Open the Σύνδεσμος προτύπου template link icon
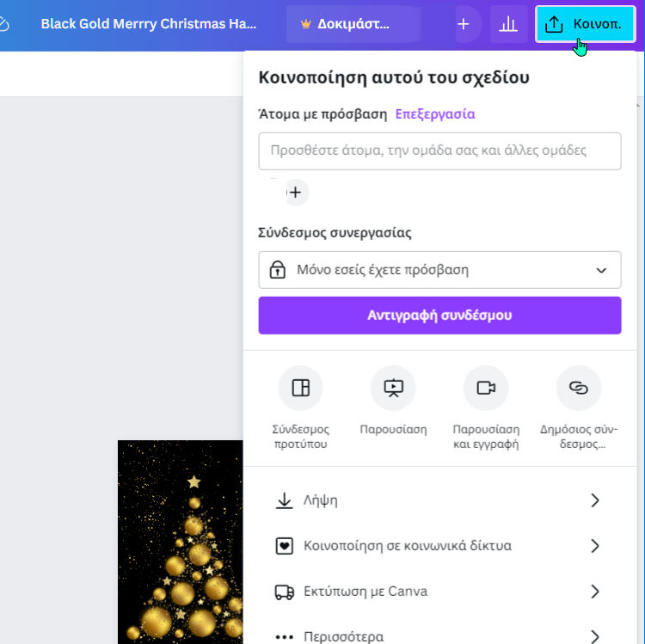 point(300,388)
